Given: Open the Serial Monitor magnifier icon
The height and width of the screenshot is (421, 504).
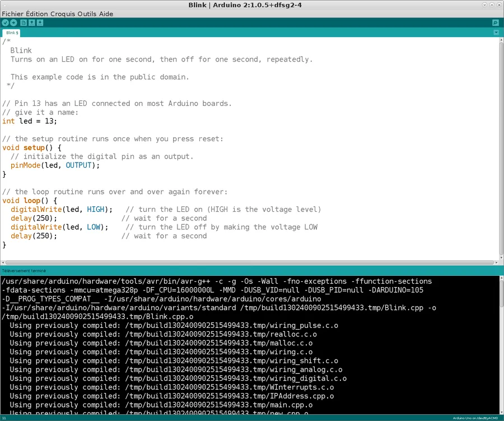Looking at the screenshot, I should [496, 22].
